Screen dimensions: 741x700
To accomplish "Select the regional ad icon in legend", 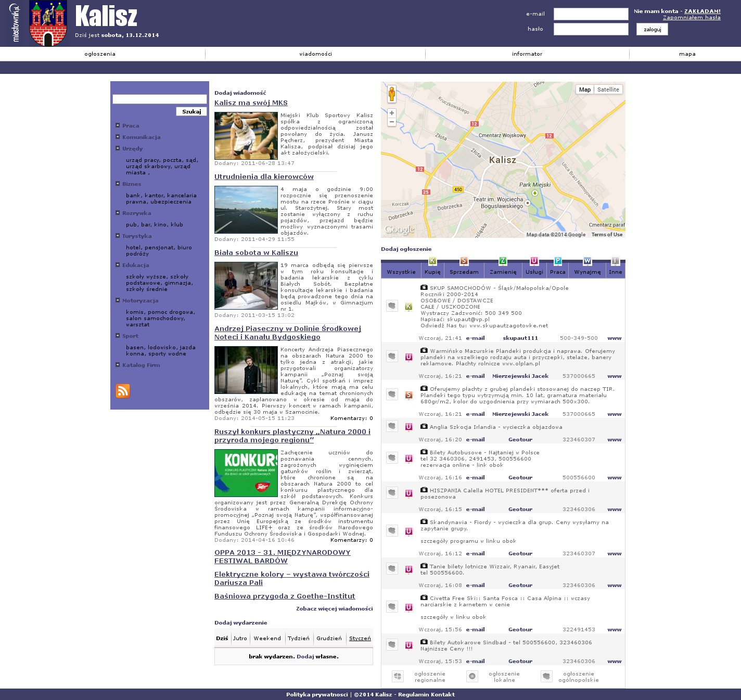I will (x=398, y=676).
